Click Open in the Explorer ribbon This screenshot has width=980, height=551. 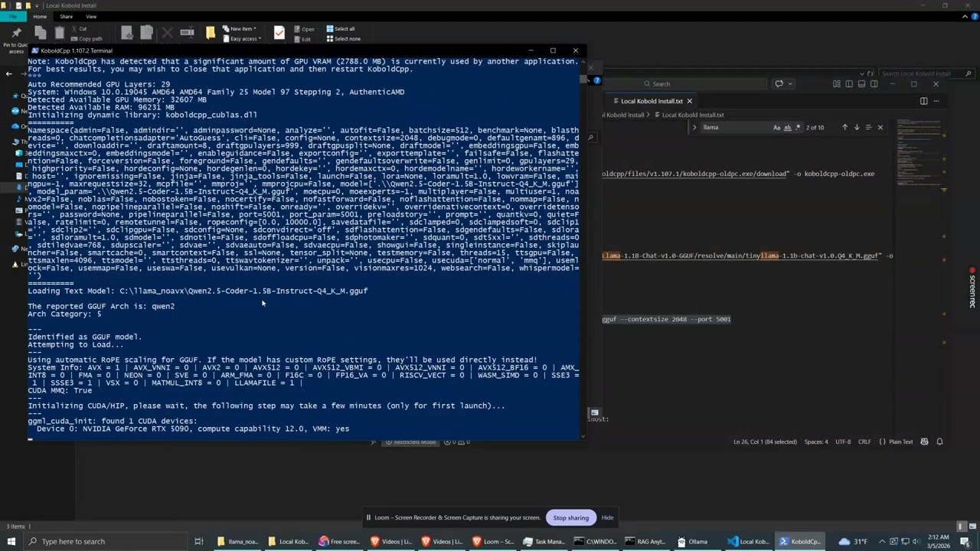tap(305, 29)
